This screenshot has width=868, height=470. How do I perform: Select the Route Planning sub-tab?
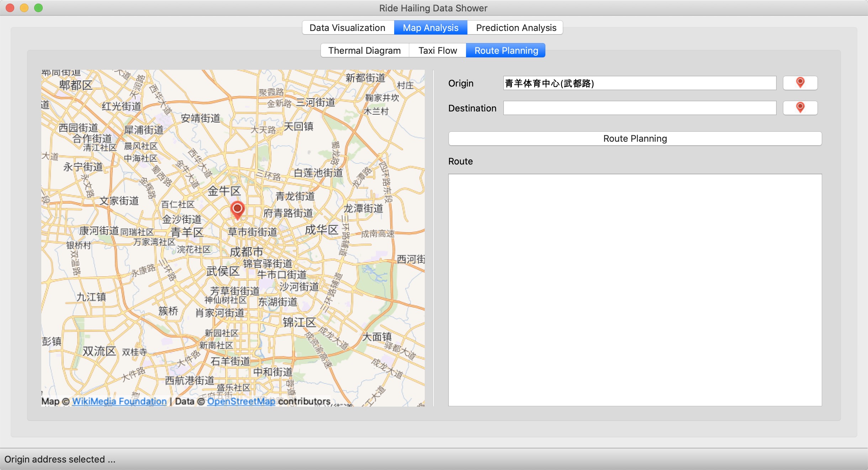(506, 51)
